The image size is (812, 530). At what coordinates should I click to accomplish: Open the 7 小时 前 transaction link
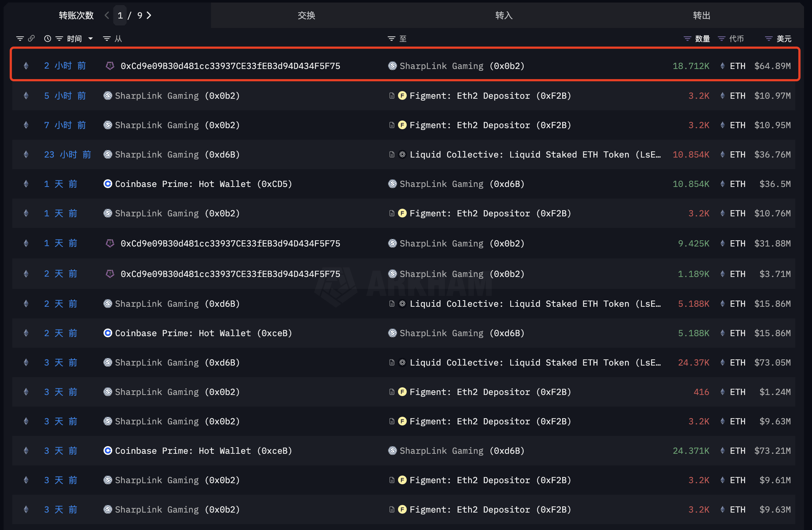pyautogui.click(x=65, y=125)
